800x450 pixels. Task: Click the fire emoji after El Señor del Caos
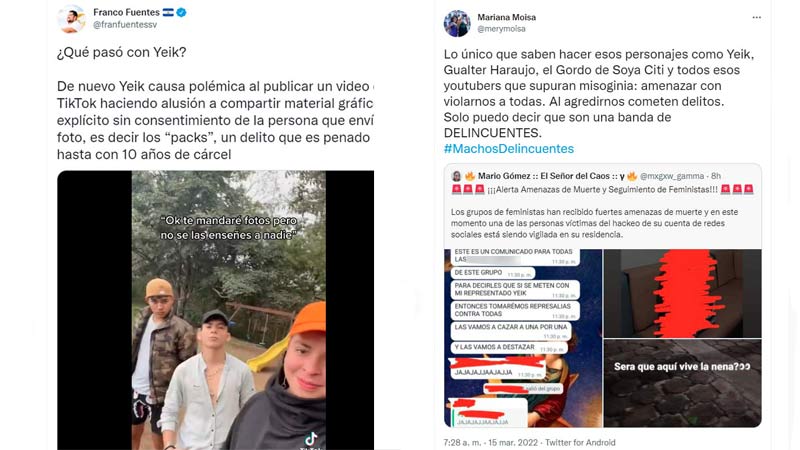(x=632, y=177)
